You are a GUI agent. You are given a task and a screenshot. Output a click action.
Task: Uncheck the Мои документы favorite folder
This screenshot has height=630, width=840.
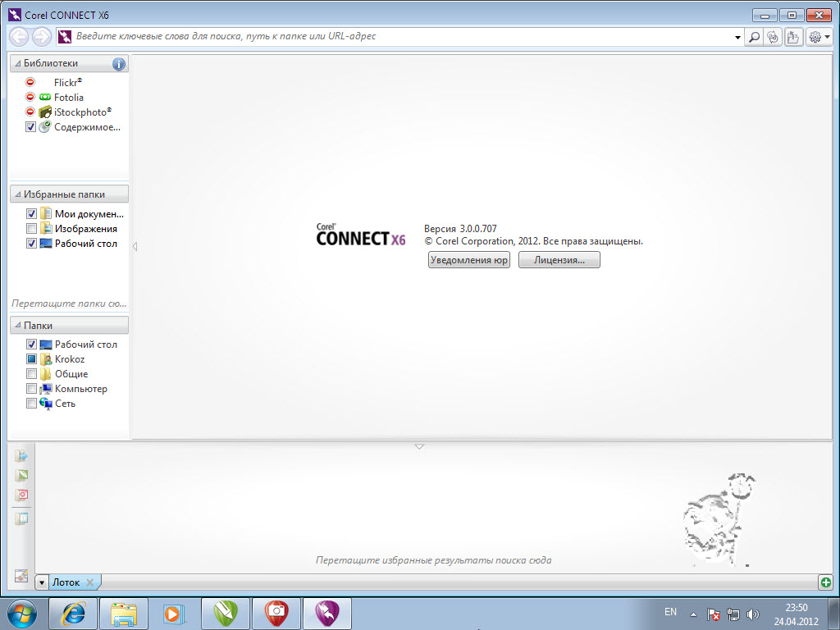(x=31, y=214)
